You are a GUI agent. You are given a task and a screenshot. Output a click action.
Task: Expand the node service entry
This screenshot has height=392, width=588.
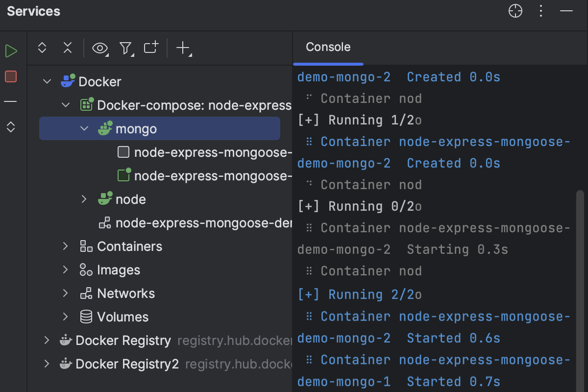pyautogui.click(x=84, y=199)
